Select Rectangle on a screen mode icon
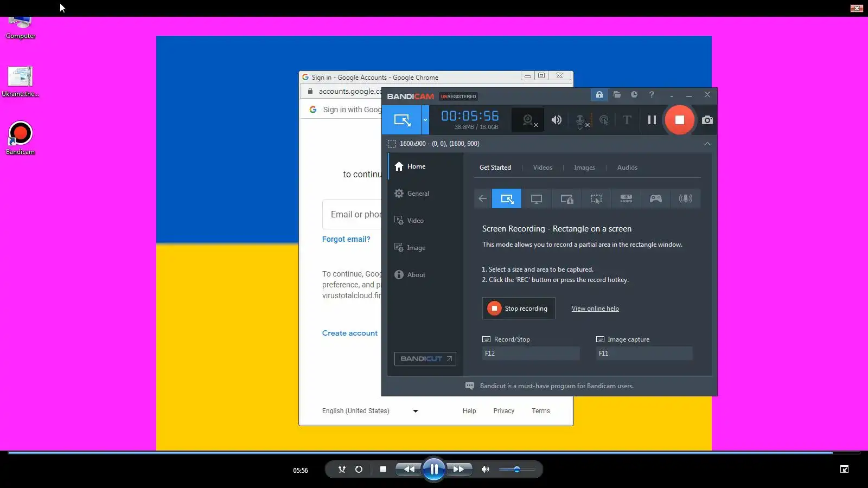This screenshot has height=488, width=868. coord(507,198)
